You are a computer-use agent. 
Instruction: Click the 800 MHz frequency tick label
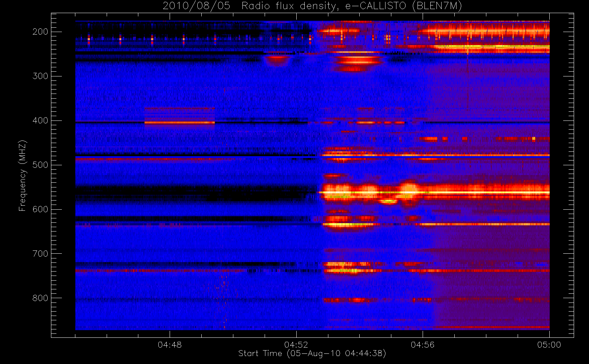pos(40,298)
